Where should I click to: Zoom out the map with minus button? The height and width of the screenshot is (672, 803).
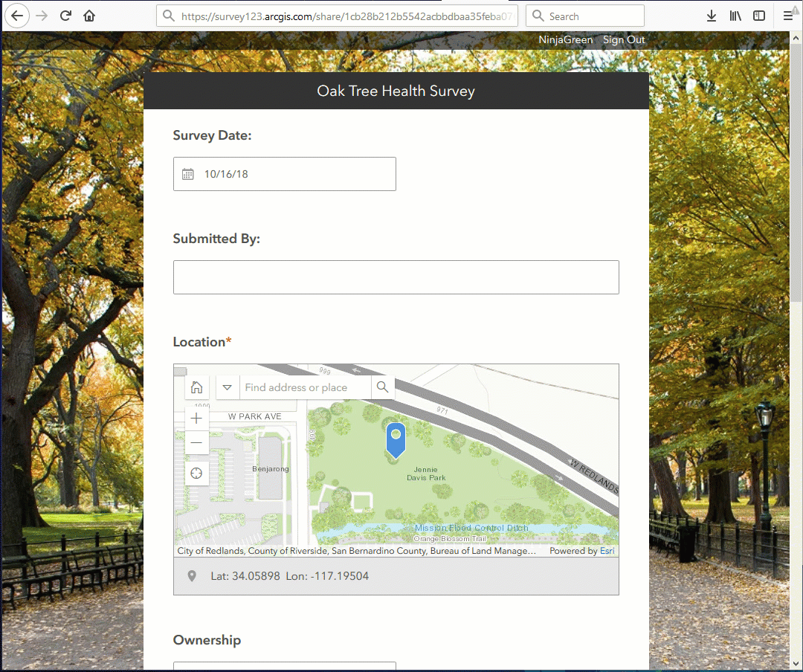[x=196, y=442]
